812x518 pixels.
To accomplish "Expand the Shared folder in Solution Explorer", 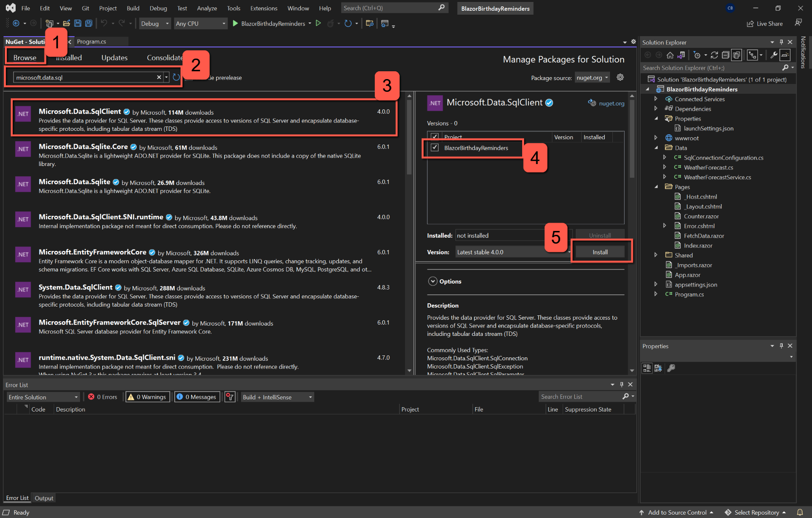I will click(x=656, y=255).
